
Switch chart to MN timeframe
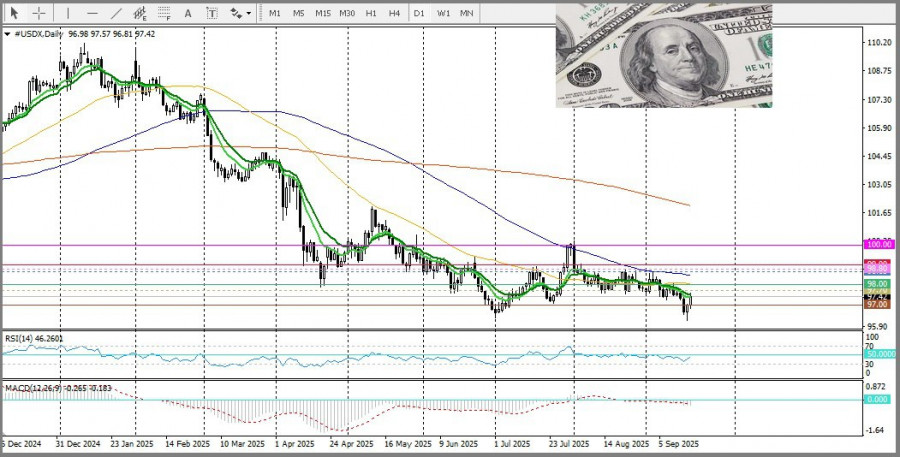pos(466,13)
